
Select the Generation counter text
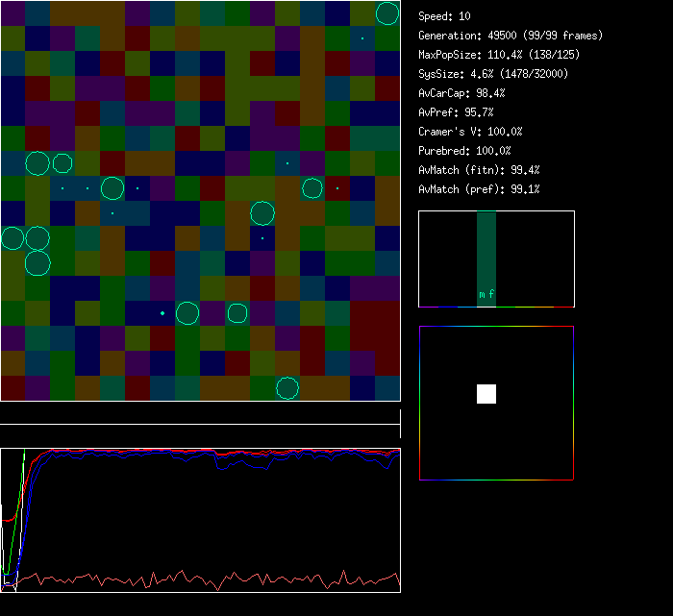click(x=511, y=36)
